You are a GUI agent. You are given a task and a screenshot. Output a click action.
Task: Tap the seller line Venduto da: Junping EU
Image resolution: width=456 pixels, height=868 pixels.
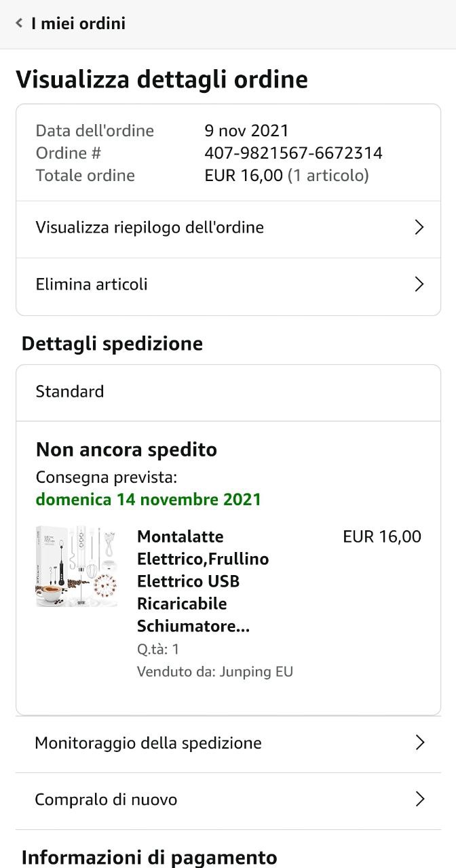tap(214, 672)
